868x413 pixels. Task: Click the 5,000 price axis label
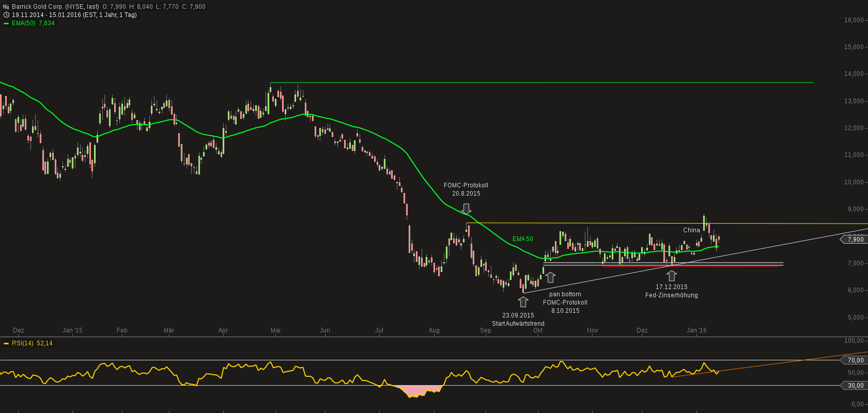point(855,317)
